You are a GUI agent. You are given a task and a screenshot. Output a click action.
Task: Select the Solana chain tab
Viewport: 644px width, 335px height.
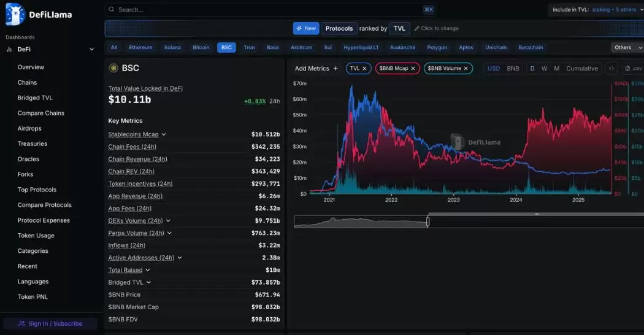click(x=172, y=47)
